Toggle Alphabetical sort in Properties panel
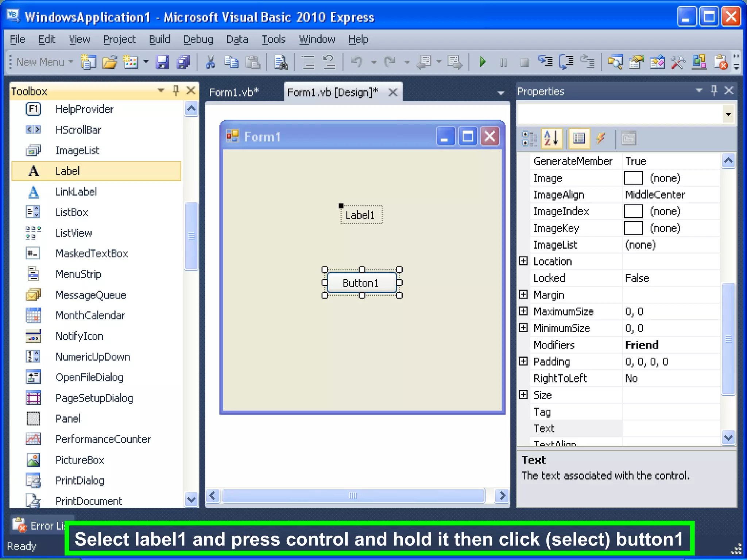 (x=551, y=139)
